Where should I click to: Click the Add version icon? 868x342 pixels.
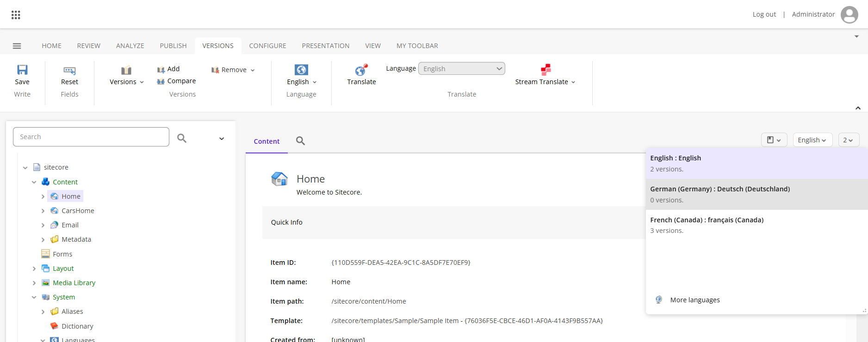tap(161, 69)
